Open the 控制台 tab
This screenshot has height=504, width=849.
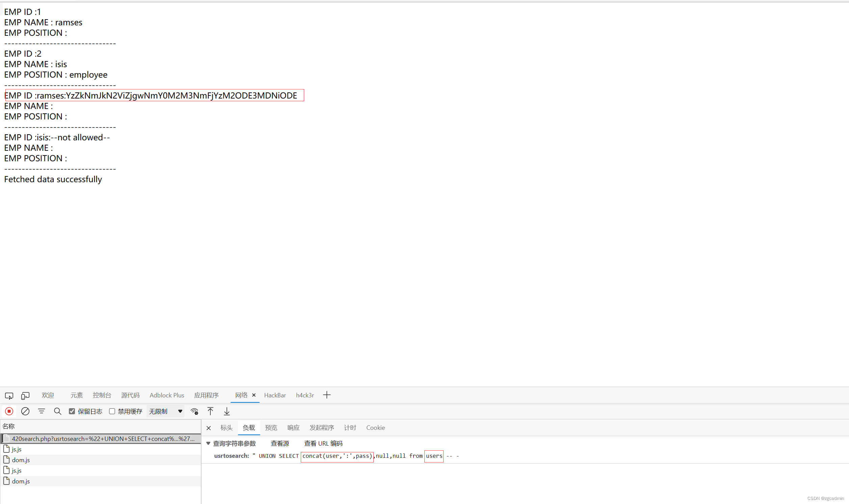click(x=102, y=395)
